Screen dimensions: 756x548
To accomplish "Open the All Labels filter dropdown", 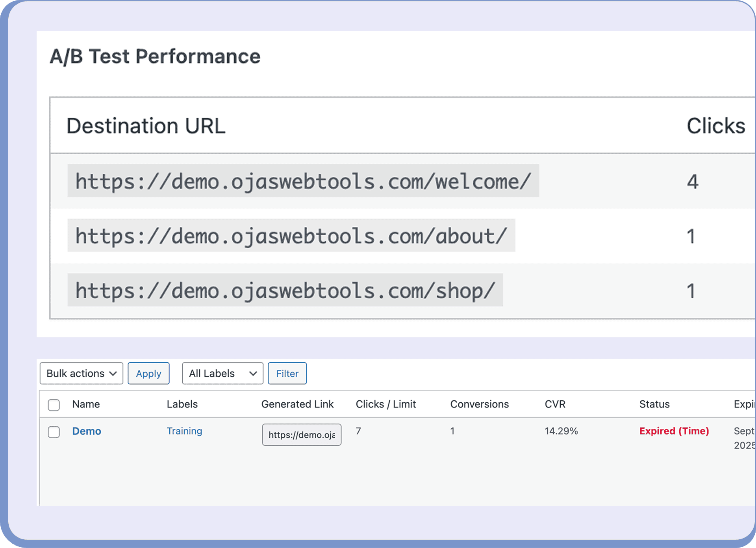I will point(222,373).
